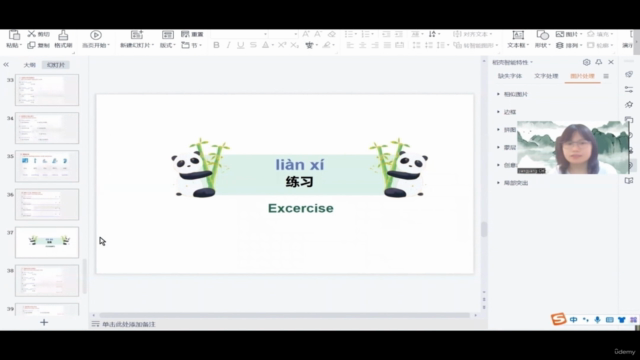The width and height of the screenshot is (640, 360).
Task: Switch to Outline (大纲) pane tab
Action: (x=29, y=65)
